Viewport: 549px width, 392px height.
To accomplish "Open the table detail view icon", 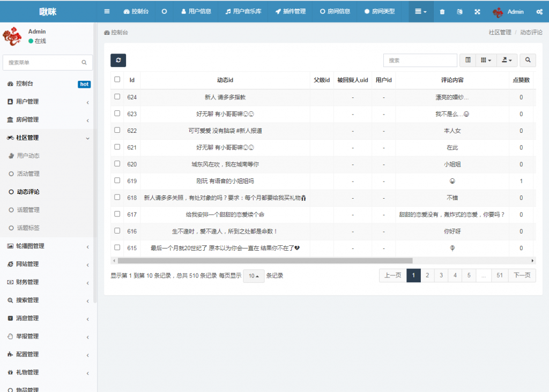I will [467, 60].
